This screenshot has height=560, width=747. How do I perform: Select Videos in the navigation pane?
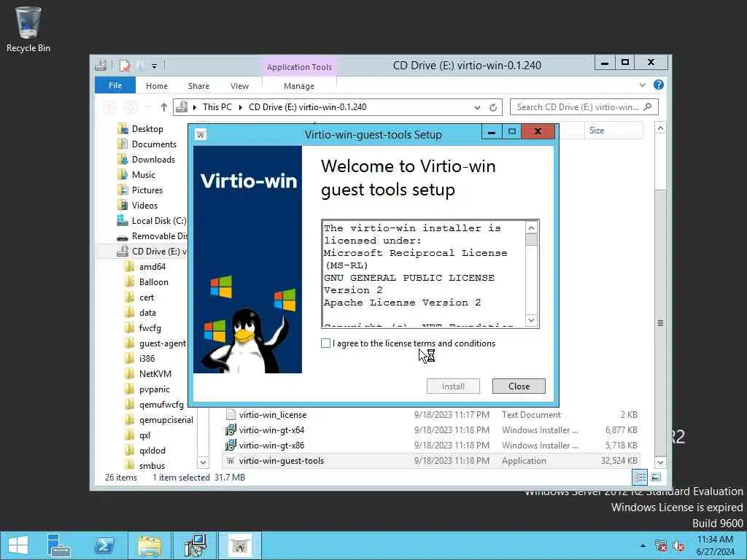(x=144, y=205)
